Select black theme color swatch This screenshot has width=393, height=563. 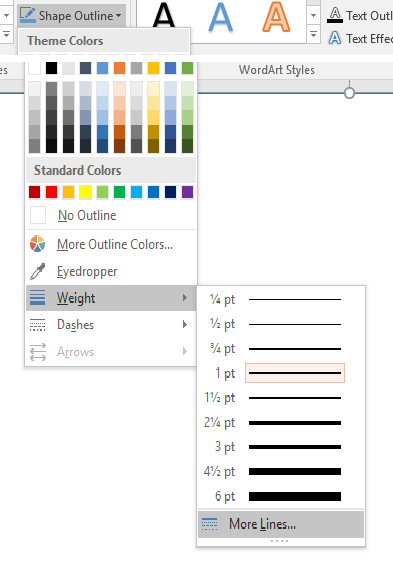pos(51,68)
